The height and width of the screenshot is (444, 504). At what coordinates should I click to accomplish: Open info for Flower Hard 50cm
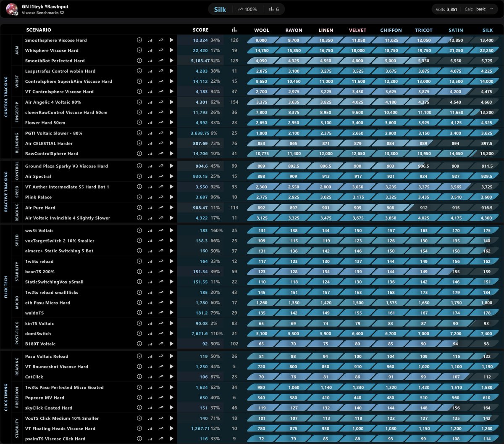139,122
